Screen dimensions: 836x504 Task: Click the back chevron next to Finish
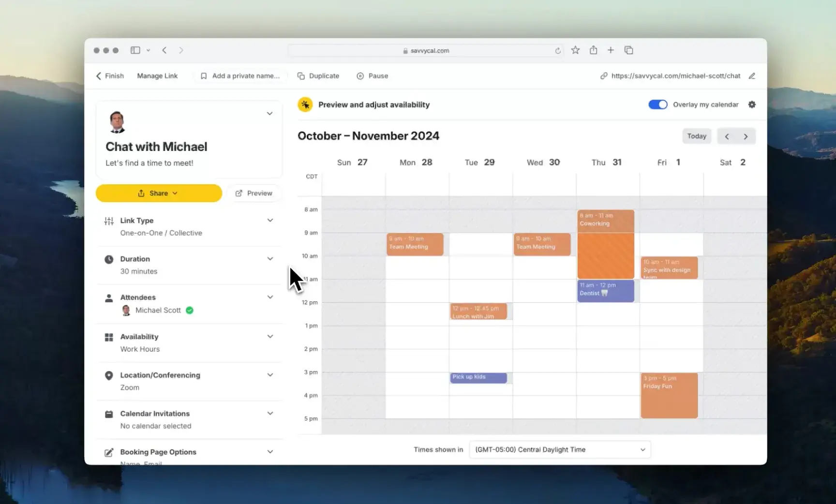(x=98, y=75)
